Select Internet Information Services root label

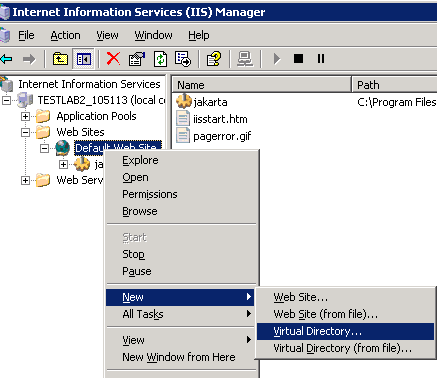(x=89, y=84)
